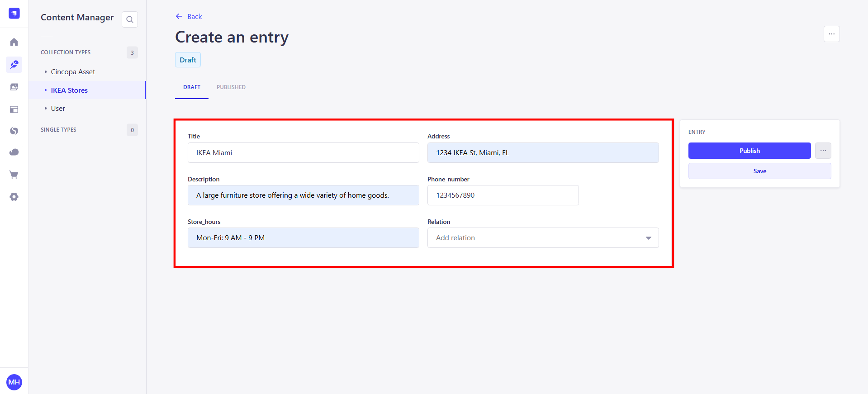Open the Cloud deploy icon
This screenshot has height=394, width=868.
click(x=14, y=152)
